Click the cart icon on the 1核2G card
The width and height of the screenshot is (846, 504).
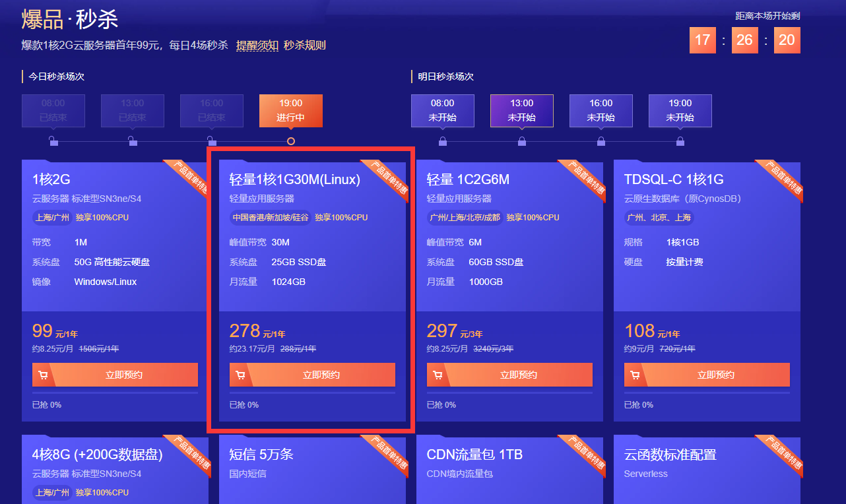click(x=43, y=375)
